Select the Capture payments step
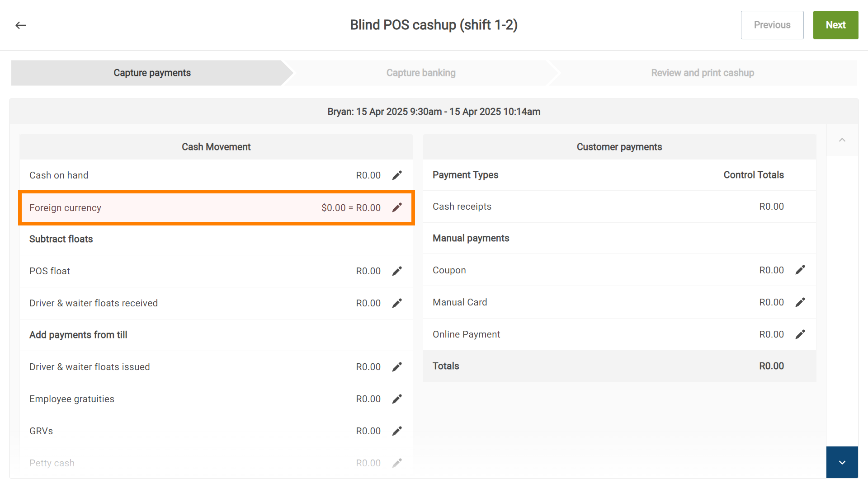The height and width of the screenshot is (488, 868). click(152, 73)
